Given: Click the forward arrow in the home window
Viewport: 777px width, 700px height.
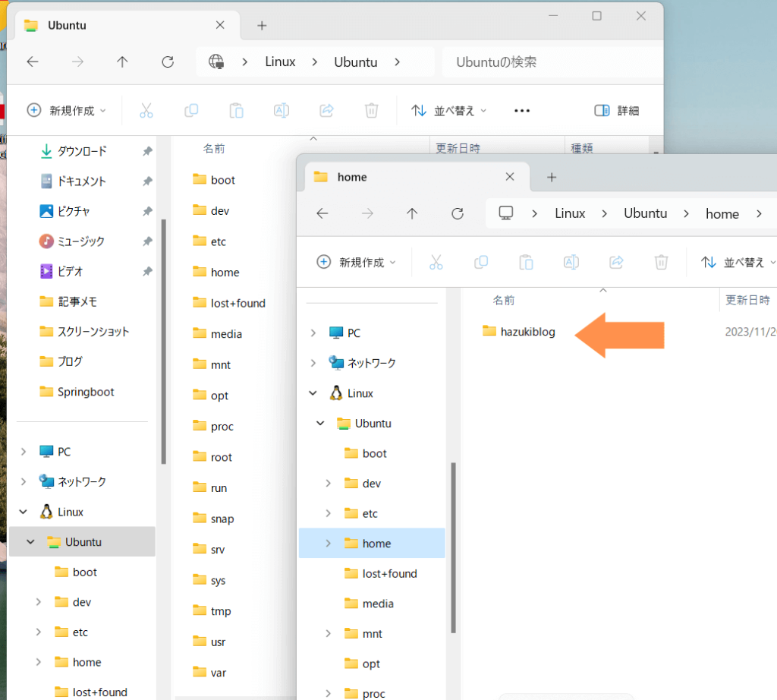Looking at the screenshot, I should click(368, 213).
